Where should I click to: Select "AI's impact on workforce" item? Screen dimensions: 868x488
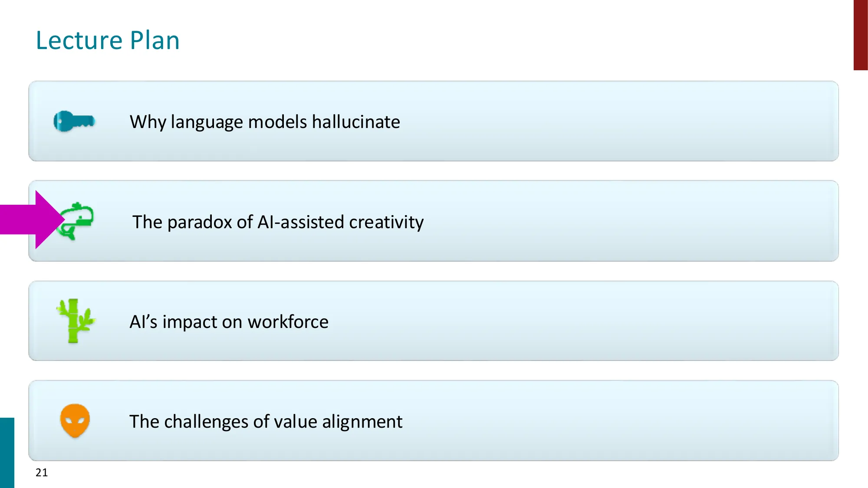click(229, 322)
